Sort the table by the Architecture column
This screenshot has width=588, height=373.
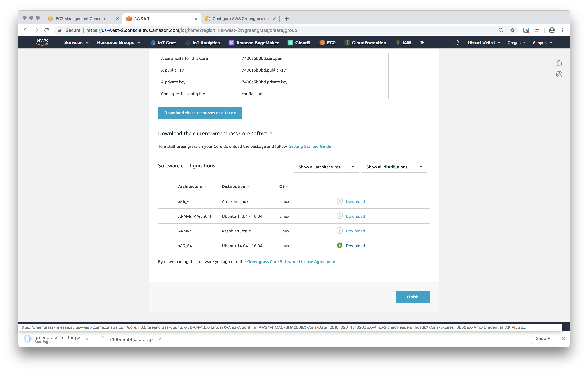coord(192,186)
